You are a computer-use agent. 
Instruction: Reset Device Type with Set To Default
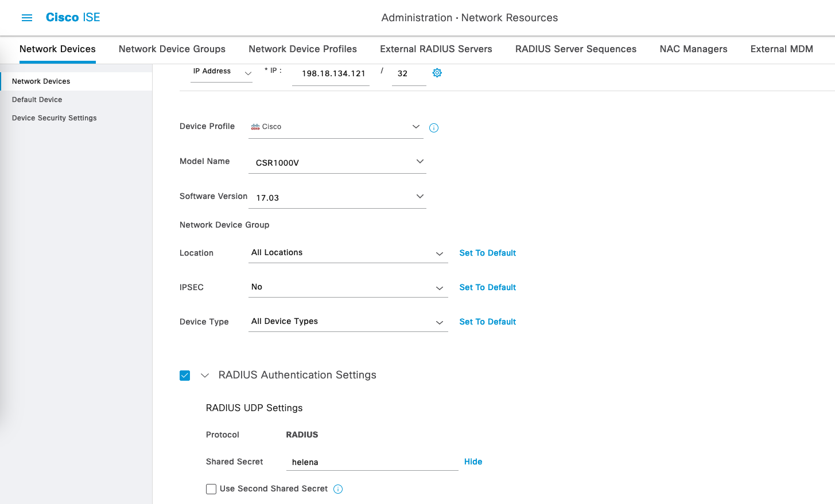pyautogui.click(x=487, y=322)
